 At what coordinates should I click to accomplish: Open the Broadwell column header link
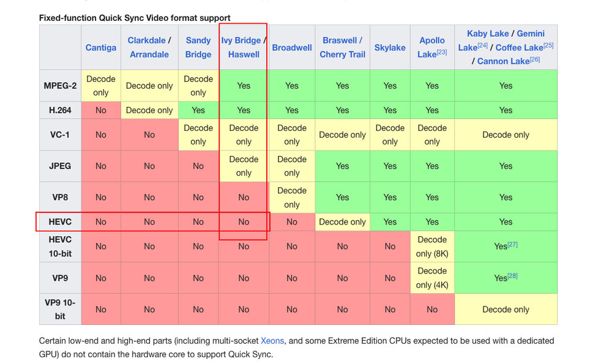291,47
